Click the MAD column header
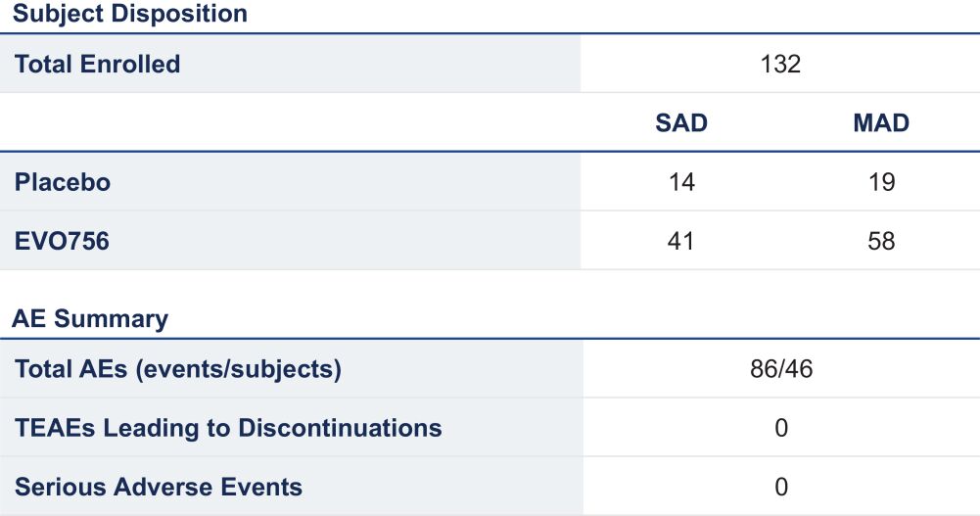The image size is (980, 516). 881,123
